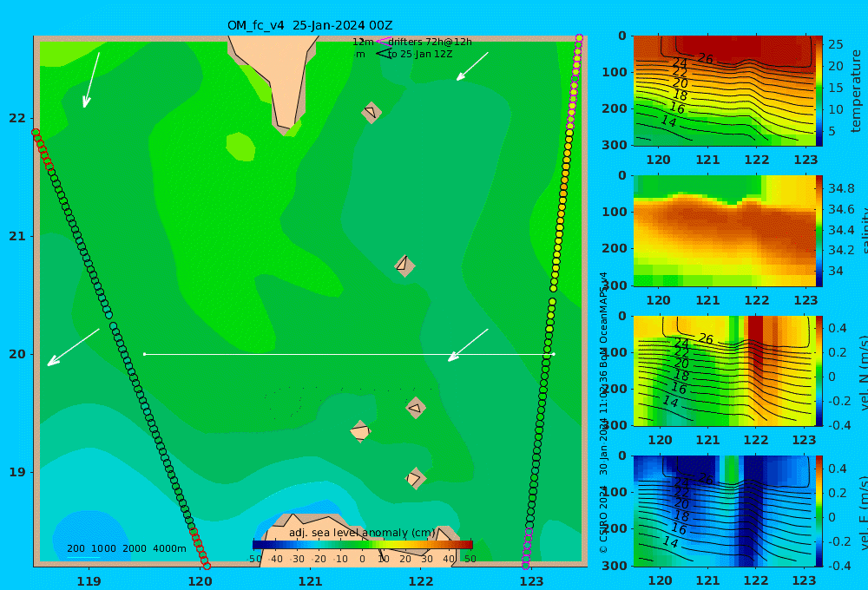Click the red circle starting the western track
The image size is (868, 590).
tap(36, 133)
